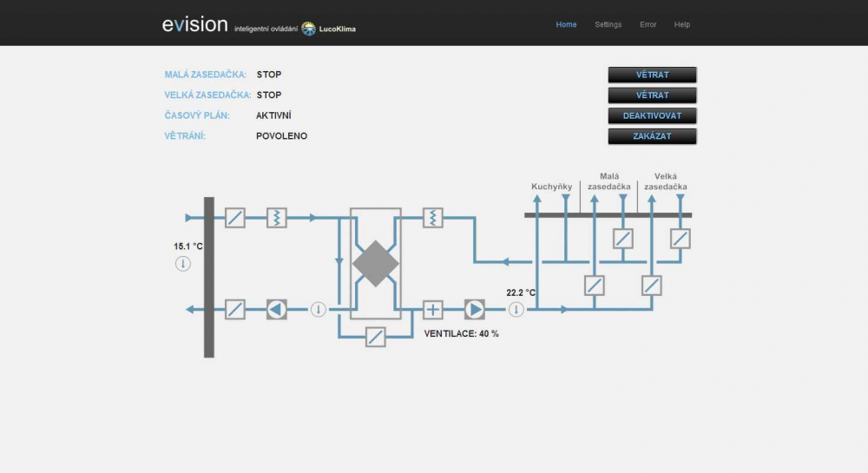Click the DEAKTIVOVAT button for Časový plán
Screen dimensions: 868x473
point(652,115)
